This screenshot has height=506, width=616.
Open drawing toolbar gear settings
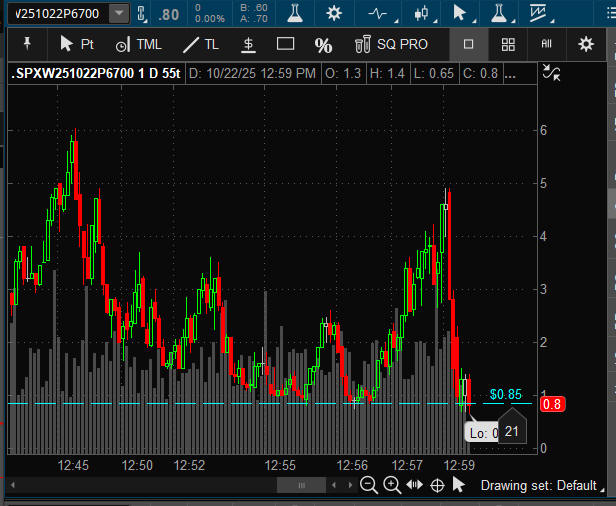(x=586, y=44)
